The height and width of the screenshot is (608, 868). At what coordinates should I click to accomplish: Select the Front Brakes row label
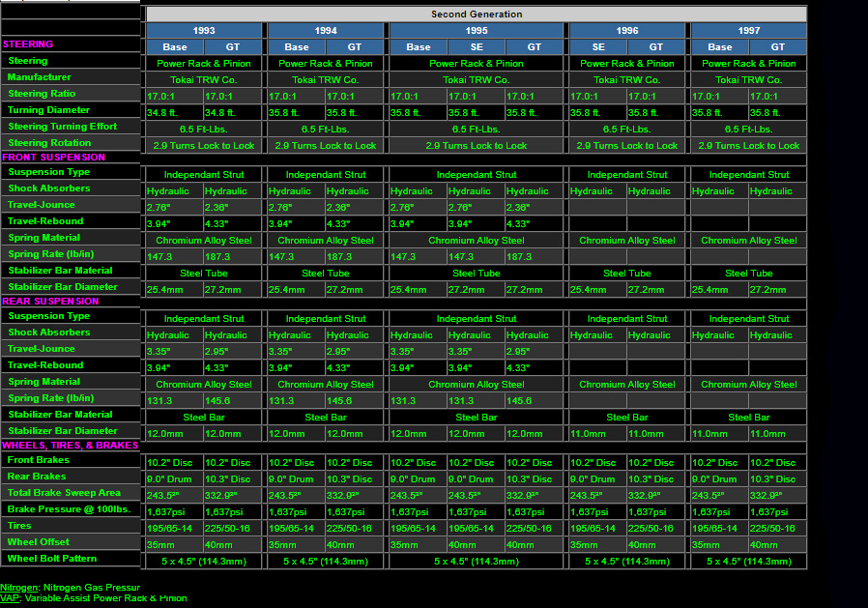[39, 459]
